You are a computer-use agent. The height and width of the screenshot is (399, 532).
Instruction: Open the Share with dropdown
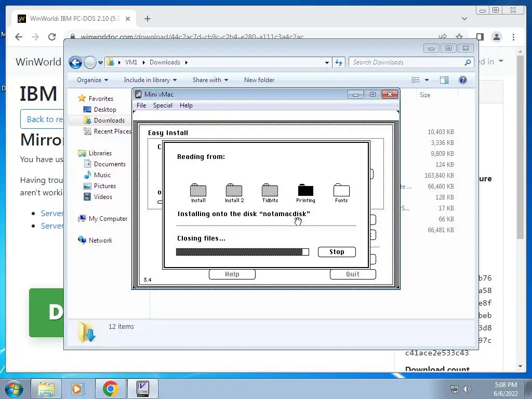(210, 80)
